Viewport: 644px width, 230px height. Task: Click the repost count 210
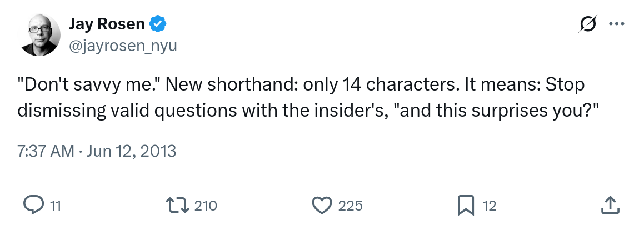point(206,206)
